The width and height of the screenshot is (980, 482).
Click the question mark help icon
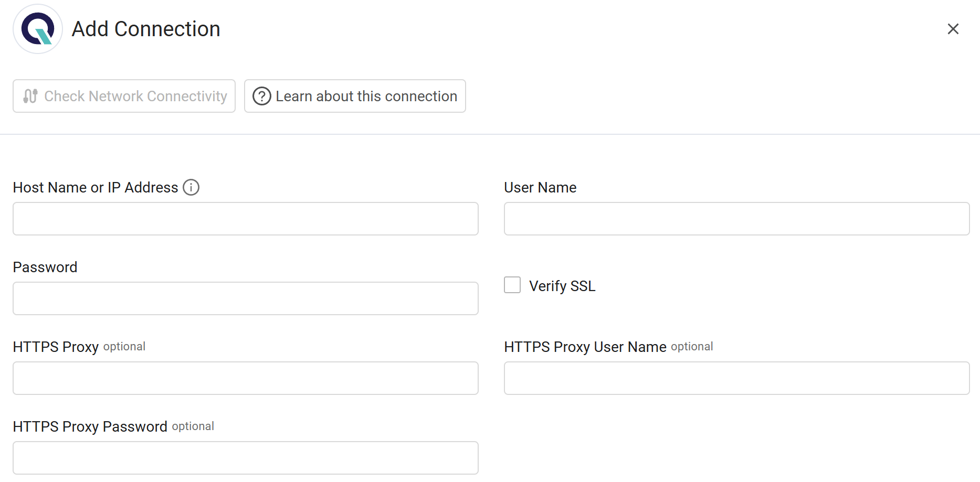(262, 96)
